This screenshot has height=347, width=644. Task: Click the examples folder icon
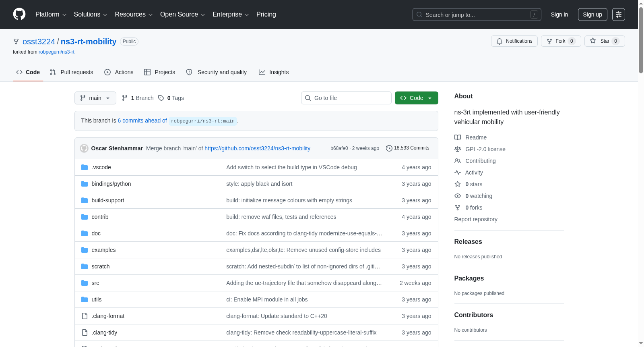coord(85,250)
